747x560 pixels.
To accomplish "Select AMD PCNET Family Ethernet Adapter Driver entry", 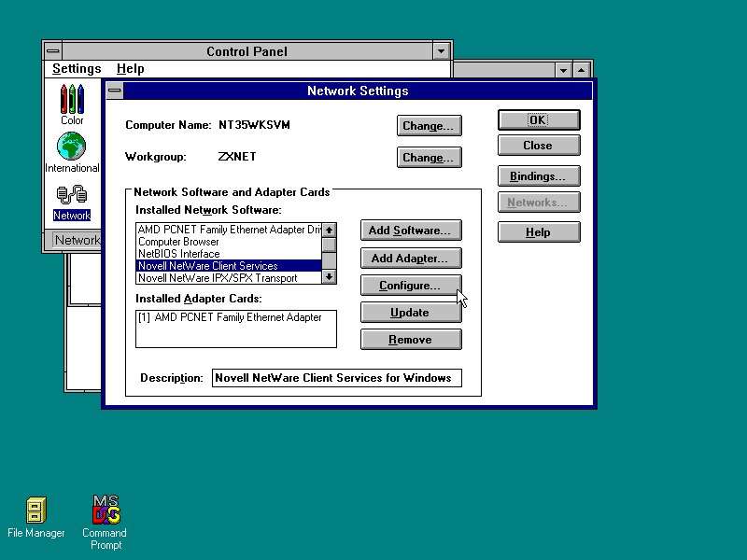I will tap(229, 230).
